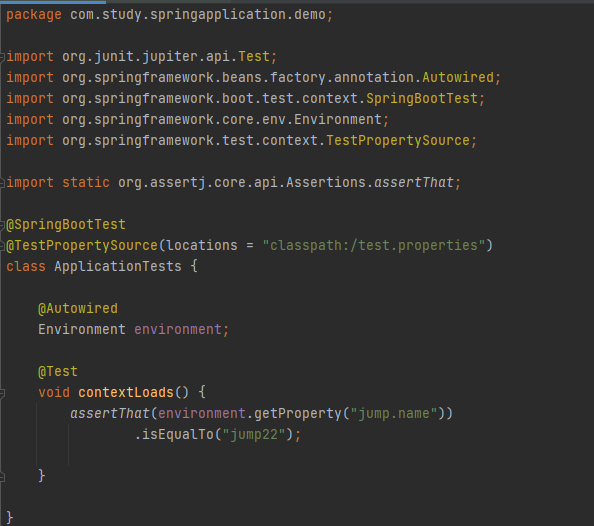Image resolution: width=594 pixels, height=526 pixels.
Task: Click the isEqualTo method call
Action: coord(178,435)
